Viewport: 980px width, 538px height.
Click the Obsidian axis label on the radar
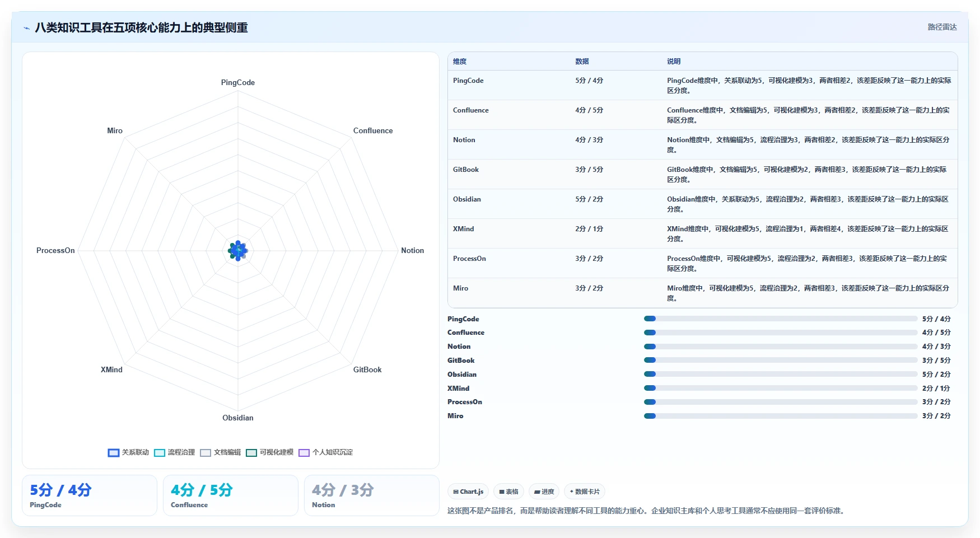point(238,418)
